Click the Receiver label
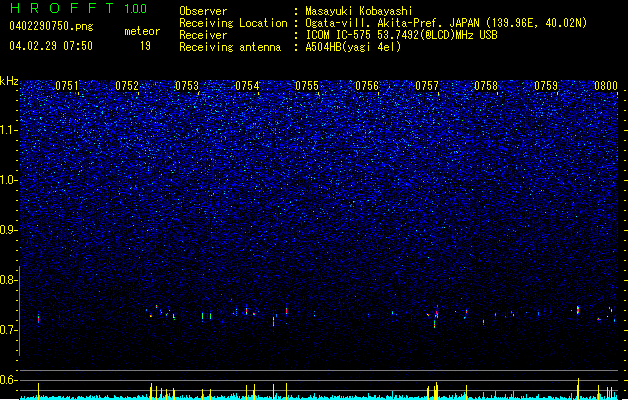 click(x=203, y=35)
